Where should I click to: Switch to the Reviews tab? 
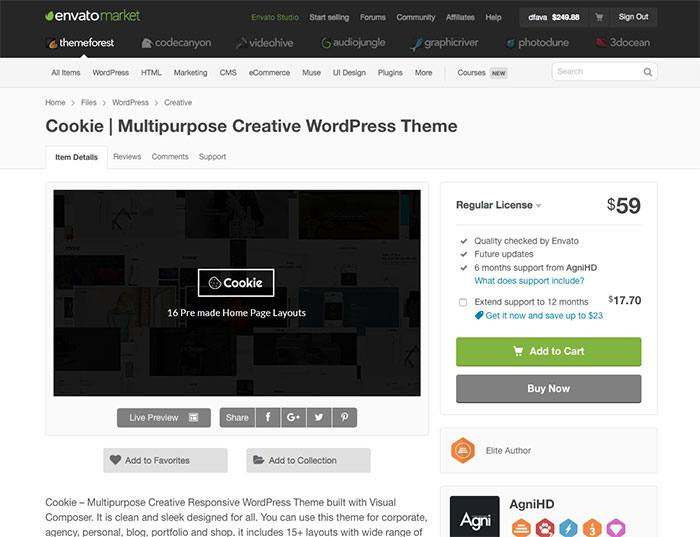(x=127, y=157)
